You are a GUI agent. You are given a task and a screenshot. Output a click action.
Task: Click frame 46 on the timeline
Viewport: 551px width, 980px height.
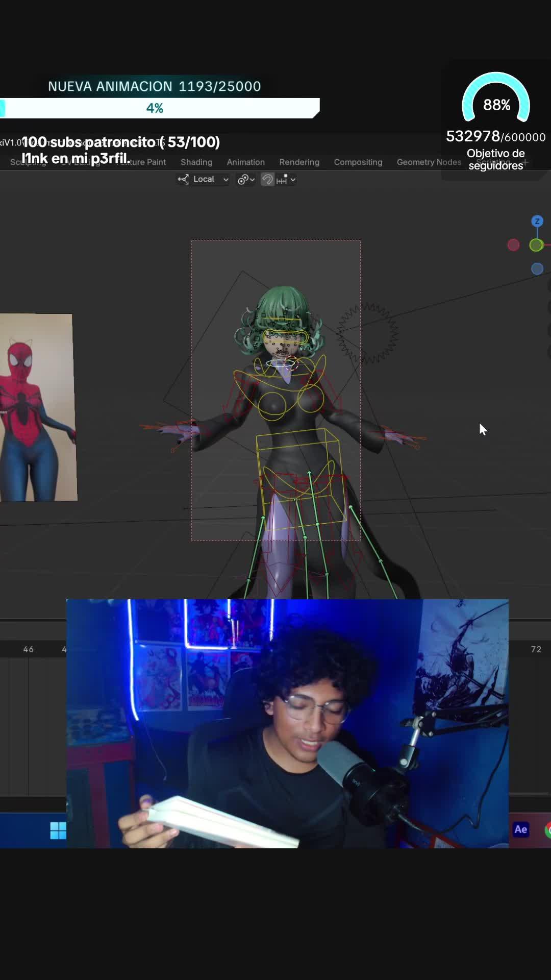point(29,649)
